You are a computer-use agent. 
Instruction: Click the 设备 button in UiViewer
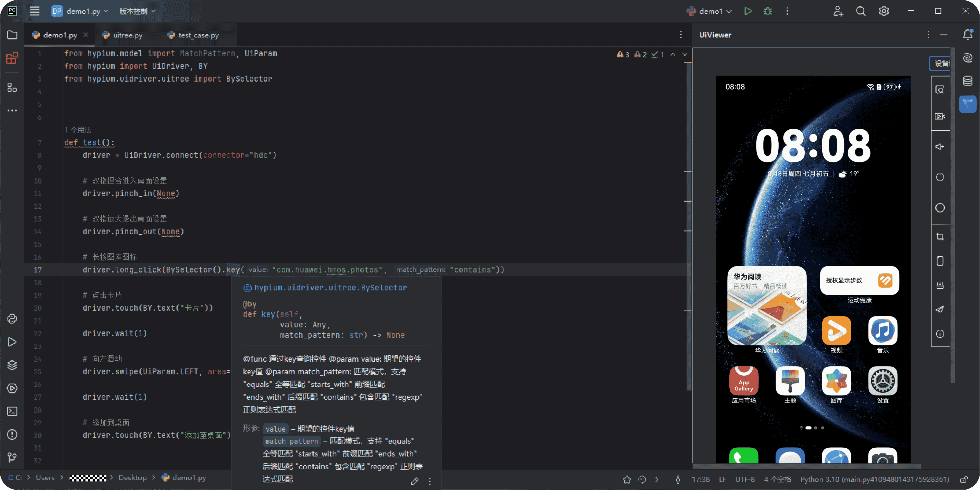pos(940,63)
